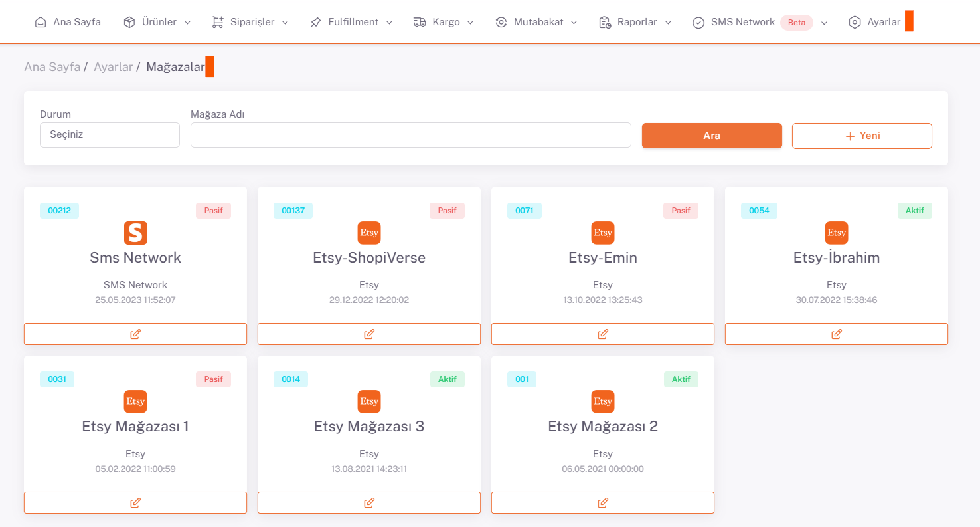This screenshot has height=527, width=980.
Task: Click the SMS Network checkmark icon
Action: (698, 22)
